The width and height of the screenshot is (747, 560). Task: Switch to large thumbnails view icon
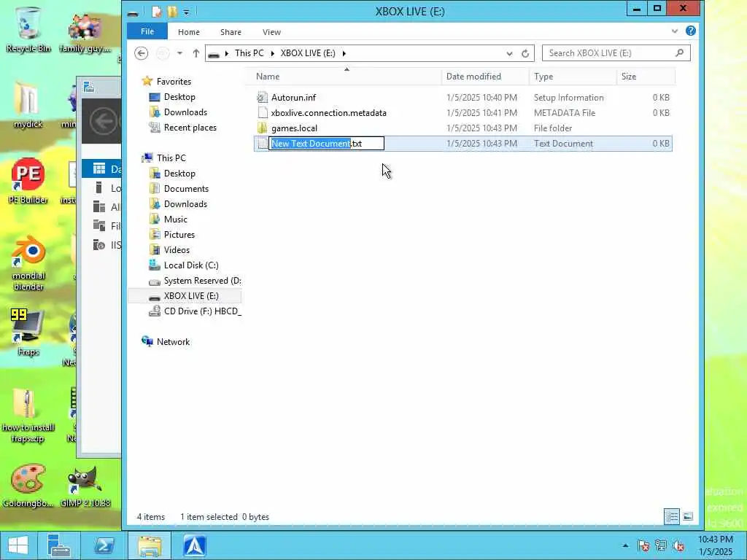[688, 517]
